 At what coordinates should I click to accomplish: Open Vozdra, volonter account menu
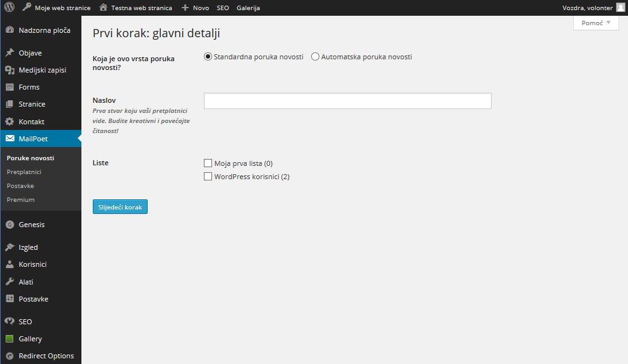pyautogui.click(x=593, y=8)
